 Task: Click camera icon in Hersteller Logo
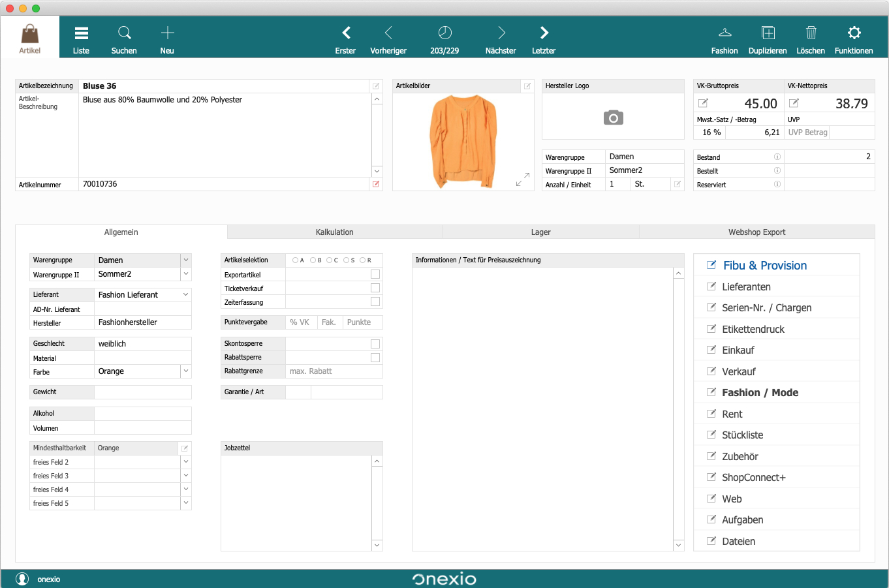coord(613,117)
